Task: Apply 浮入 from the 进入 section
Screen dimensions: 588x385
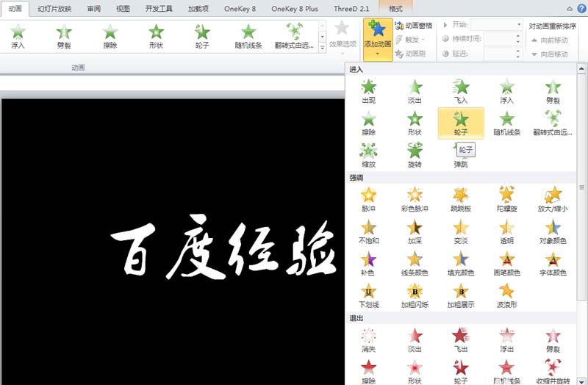Action: (506, 91)
